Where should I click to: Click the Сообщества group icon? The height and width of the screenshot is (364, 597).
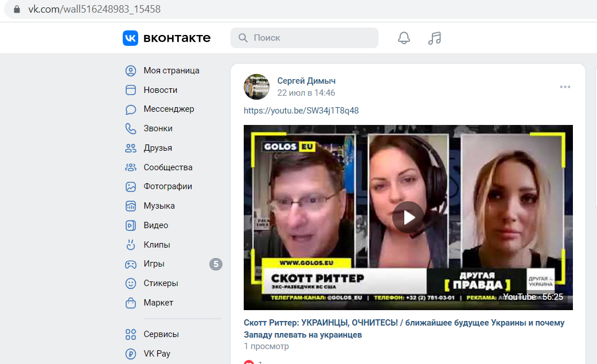(131, 167)
